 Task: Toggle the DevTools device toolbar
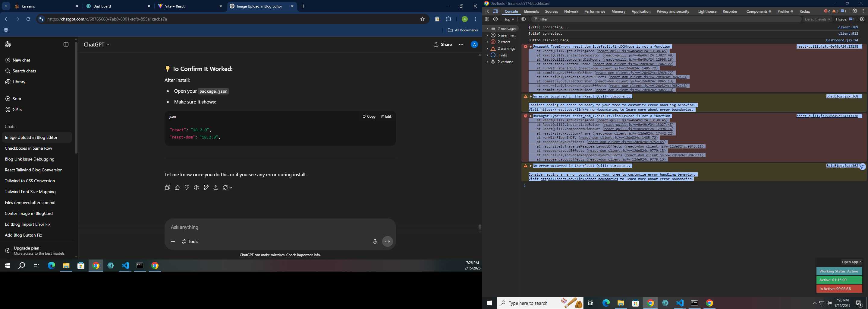496,11
